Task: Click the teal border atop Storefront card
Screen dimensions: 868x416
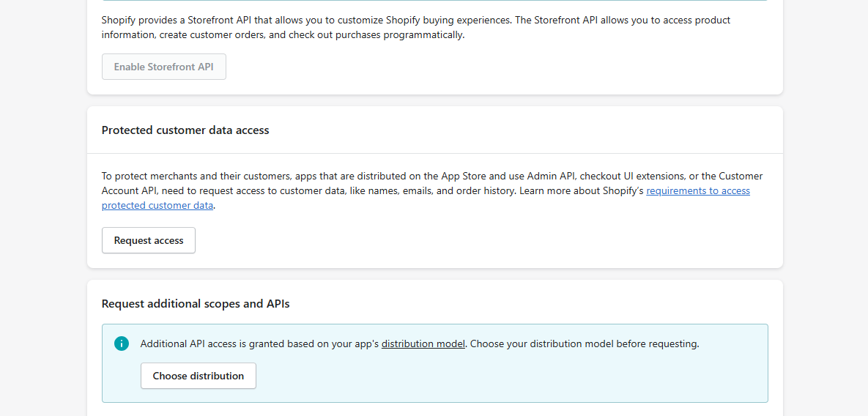Action: point(435,1)
